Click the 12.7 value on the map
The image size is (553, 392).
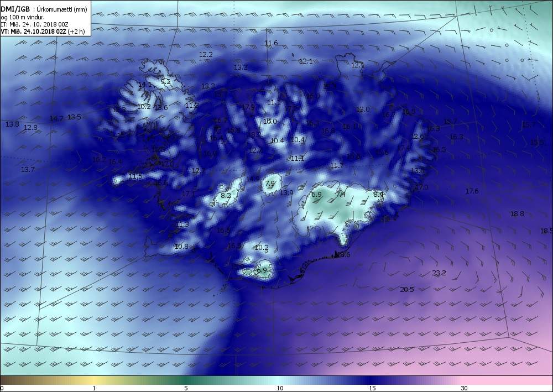(255, 150)
